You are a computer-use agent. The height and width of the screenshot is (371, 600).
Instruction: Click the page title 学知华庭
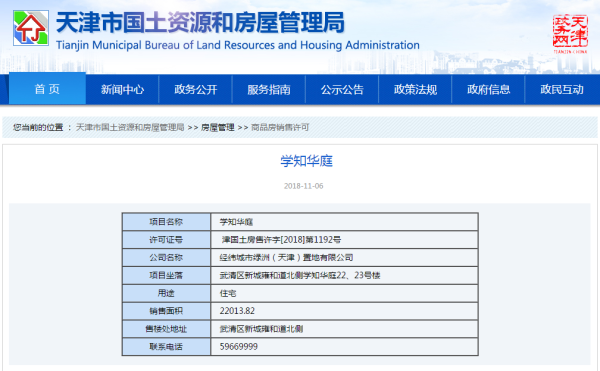[x=307, y=161]
